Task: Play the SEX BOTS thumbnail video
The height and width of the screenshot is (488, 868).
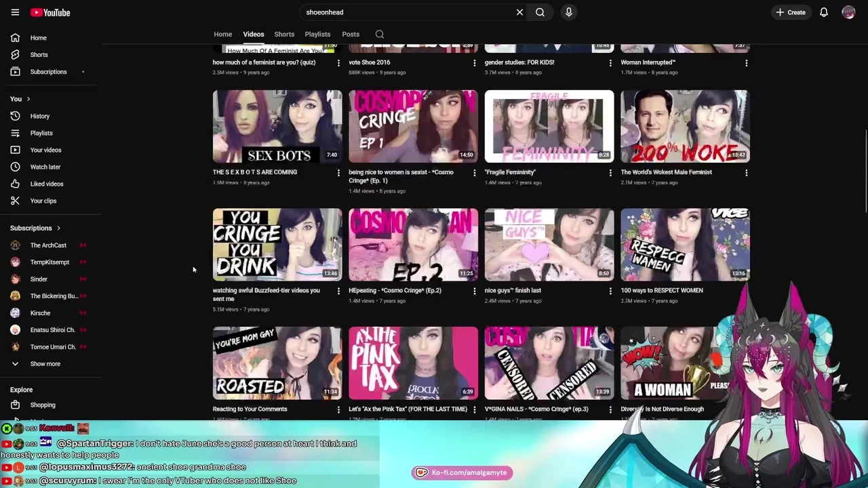Action: [277, 126]
